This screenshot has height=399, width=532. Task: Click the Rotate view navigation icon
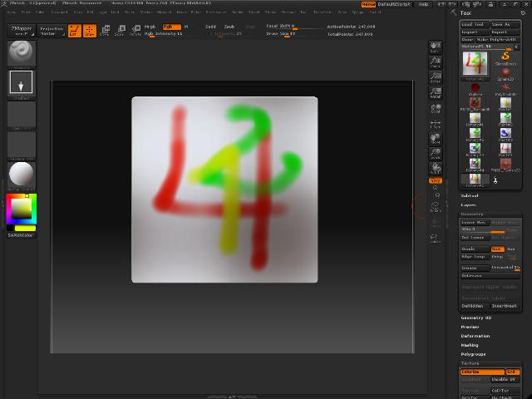(x=435, y=169)
